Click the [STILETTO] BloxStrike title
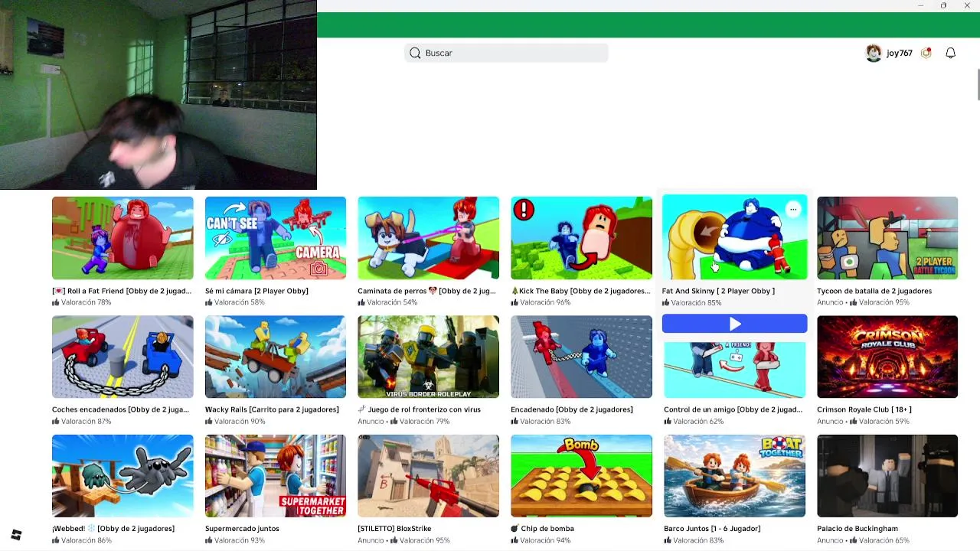The image size is (980, 551). [394, 529]
